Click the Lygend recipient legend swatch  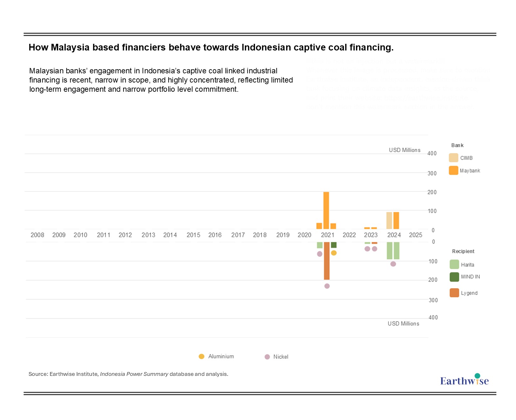point(454,293)
